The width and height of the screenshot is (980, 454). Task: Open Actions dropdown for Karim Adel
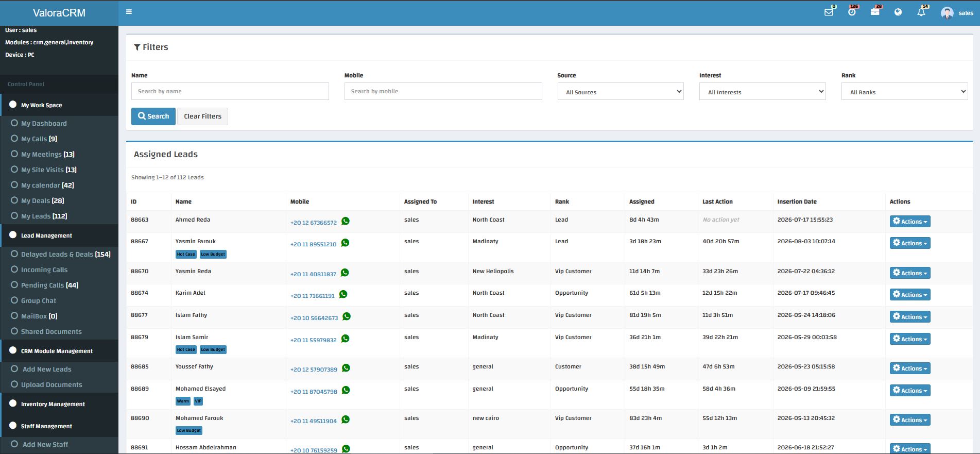(x=910, y=295)
